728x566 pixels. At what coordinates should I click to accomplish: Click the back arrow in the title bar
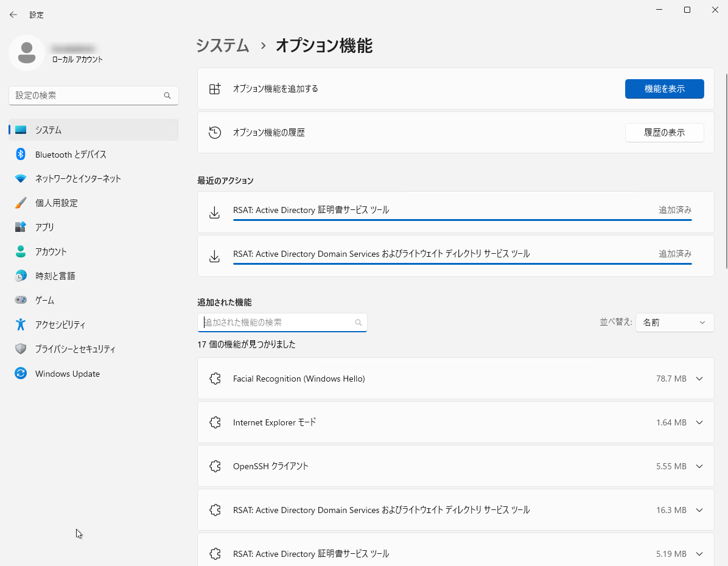[13, 15]
